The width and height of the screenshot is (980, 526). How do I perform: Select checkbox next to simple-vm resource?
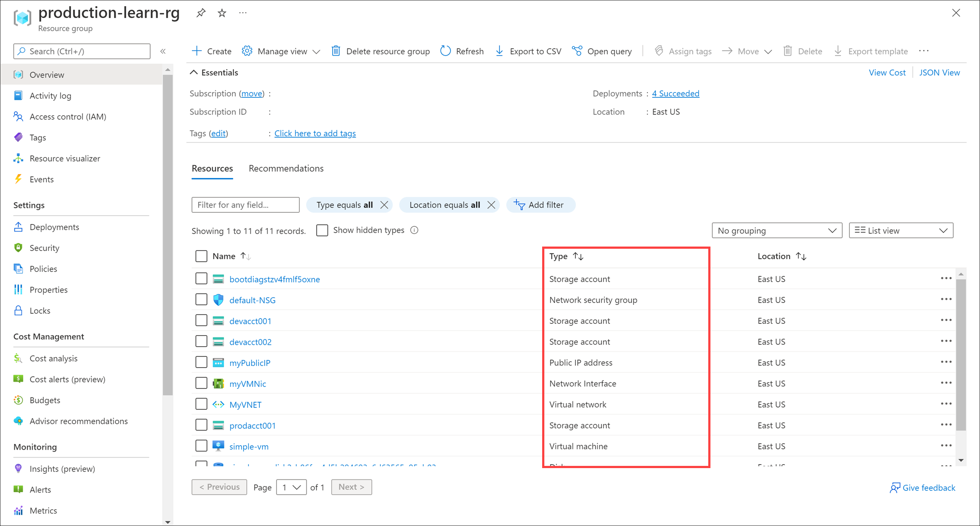click(202, 446)
